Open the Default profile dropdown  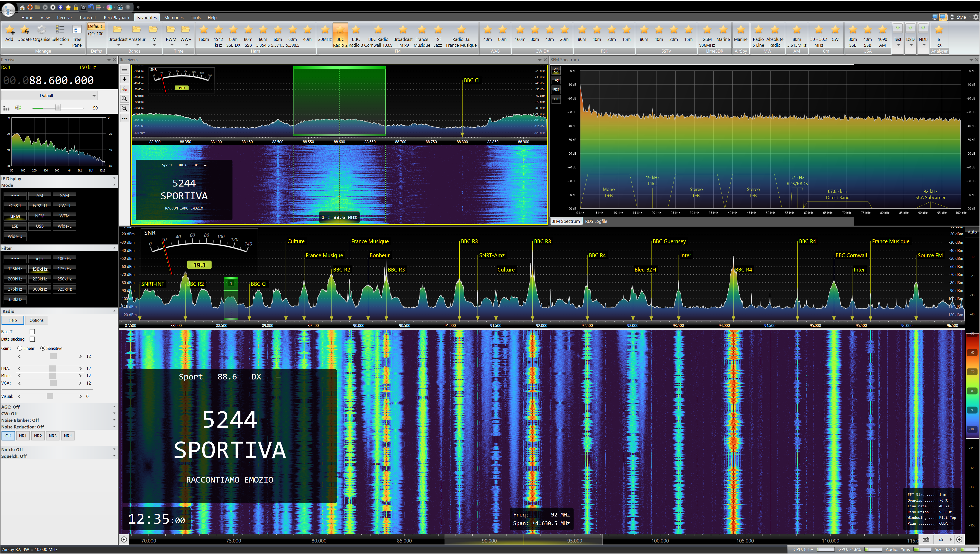(x=49, y=95)
